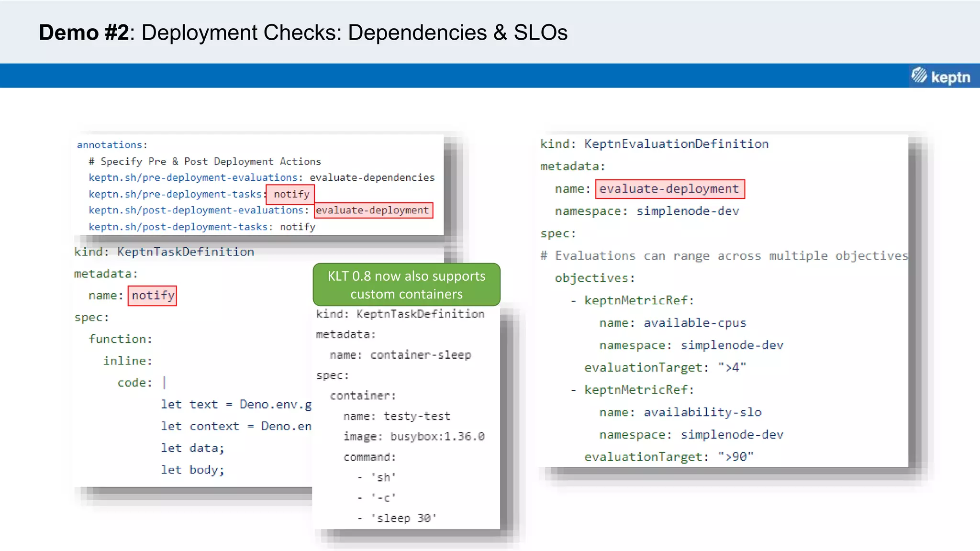
Task: Click 'keptn.sh/post-deployment-tasks: notify' line
Action: (202, 227)
